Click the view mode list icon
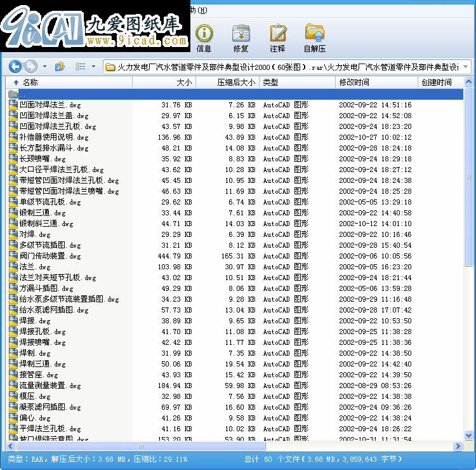Screen dimensions: 476x470 coord(81,66)
